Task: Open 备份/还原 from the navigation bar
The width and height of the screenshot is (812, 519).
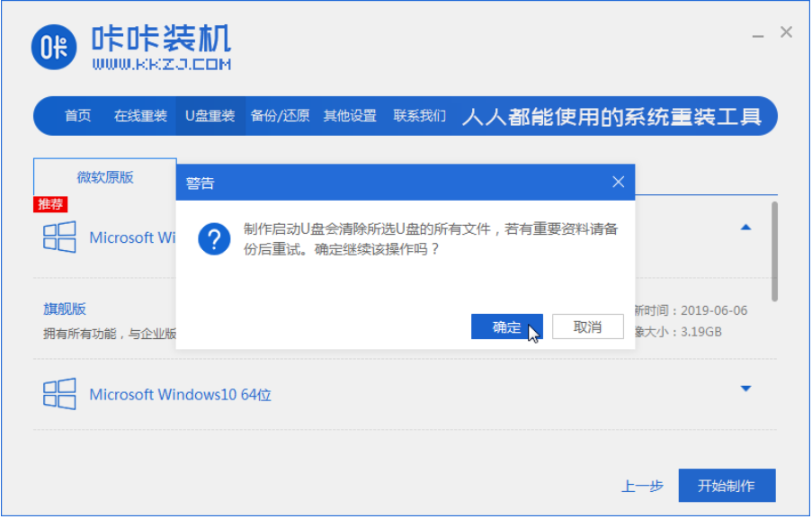Action: click(x=280, y=116)
